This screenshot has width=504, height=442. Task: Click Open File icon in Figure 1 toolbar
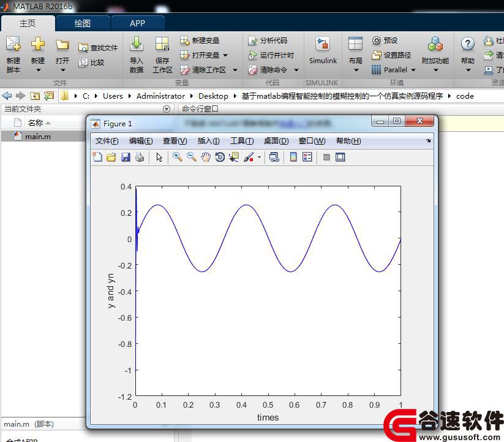pos(111,157)
